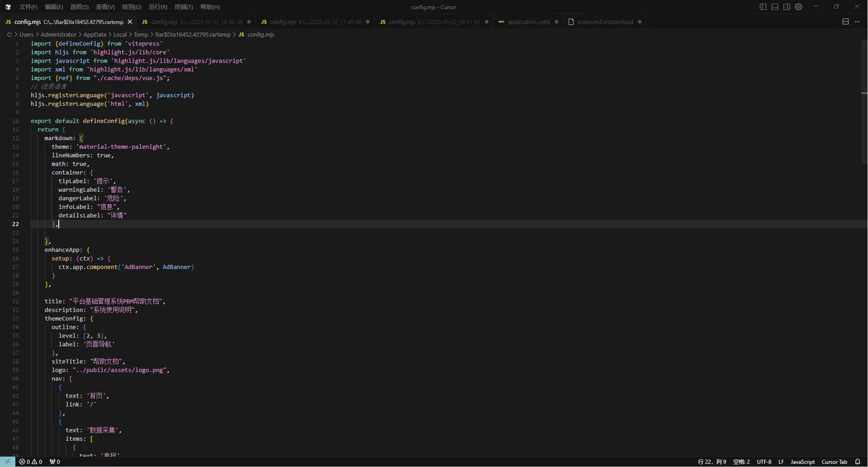Open the 查看(V) menu
868x467 pixels.
[x=105, y=7]
